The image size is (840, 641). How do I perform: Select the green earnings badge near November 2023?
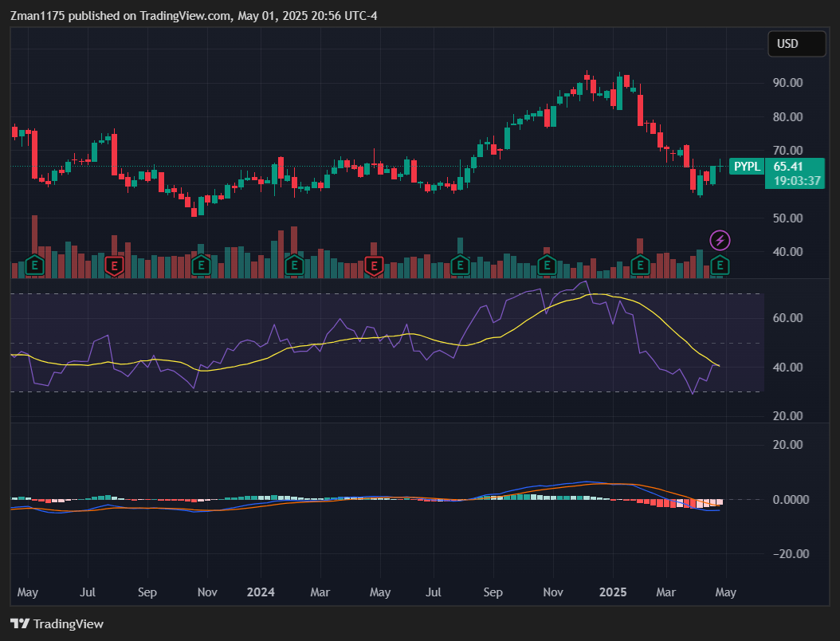point(200,265)
